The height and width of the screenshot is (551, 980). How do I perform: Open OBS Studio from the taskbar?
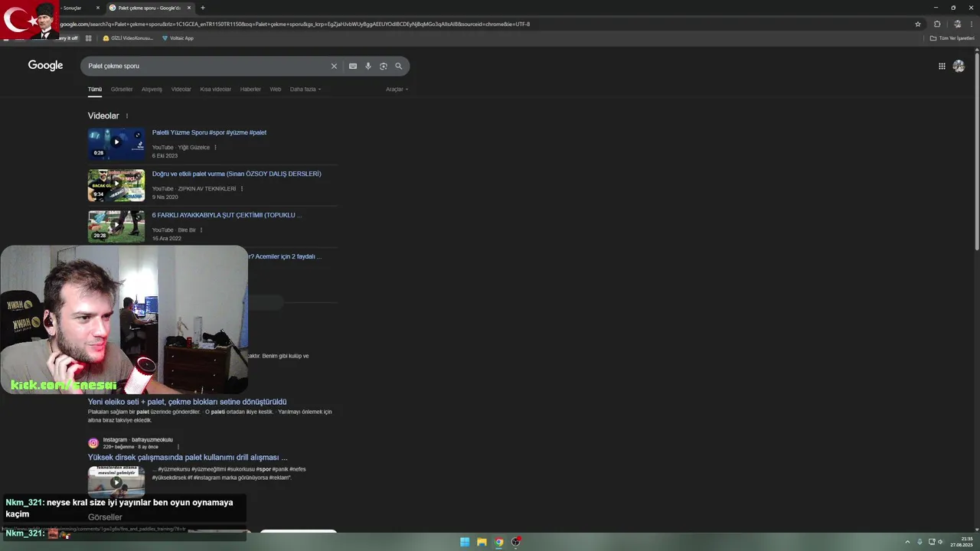pos(516,542)
